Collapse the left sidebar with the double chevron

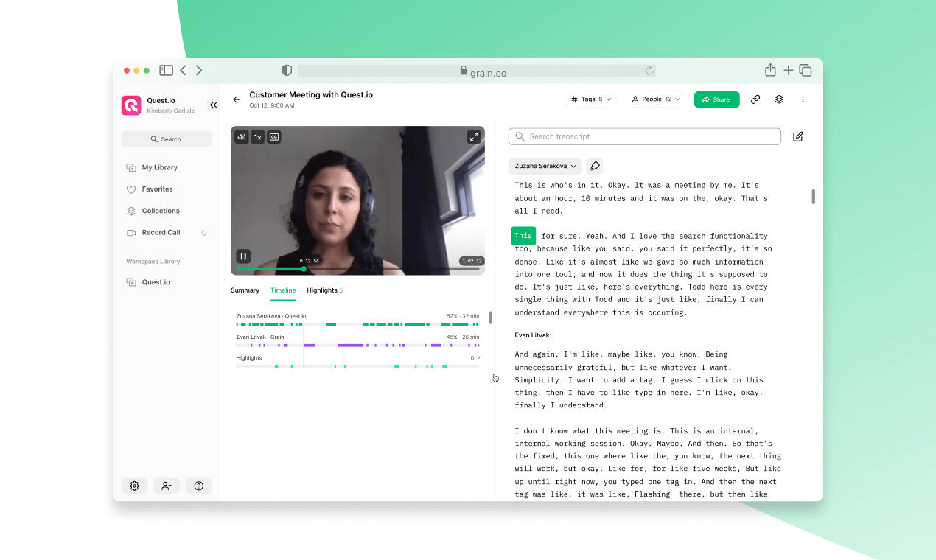point(213,104)
